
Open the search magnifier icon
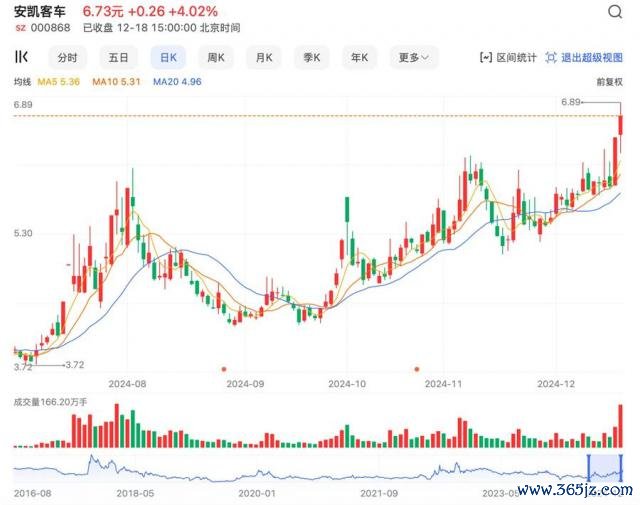pos(615,12)
